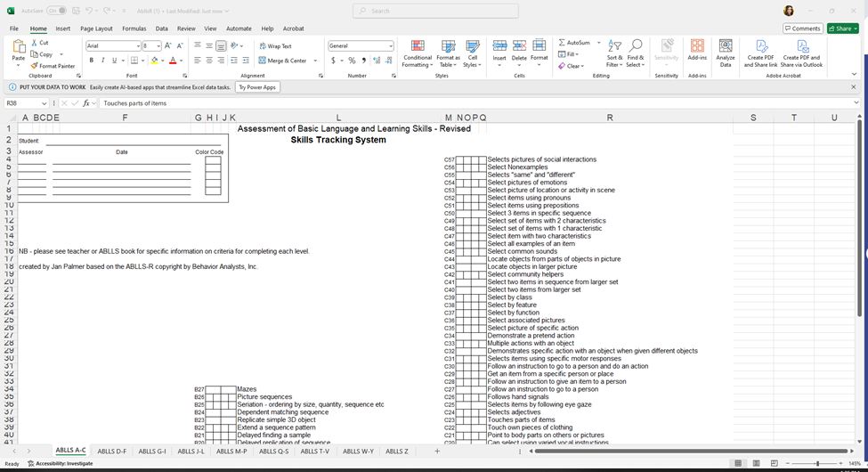The image size is (868, 472).
Task: Apply Underline formatting
Action: 115,61
